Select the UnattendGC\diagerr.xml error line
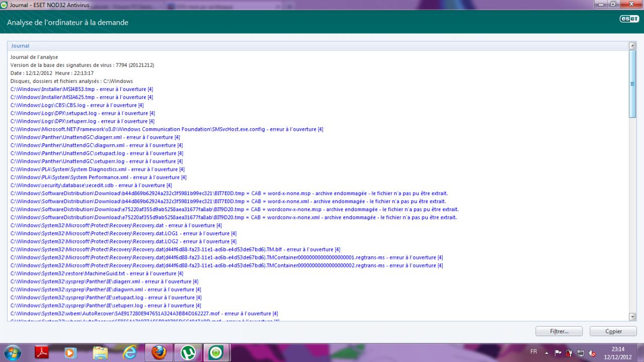This screenshot has width=644, height=362. (x=96, y=137)
